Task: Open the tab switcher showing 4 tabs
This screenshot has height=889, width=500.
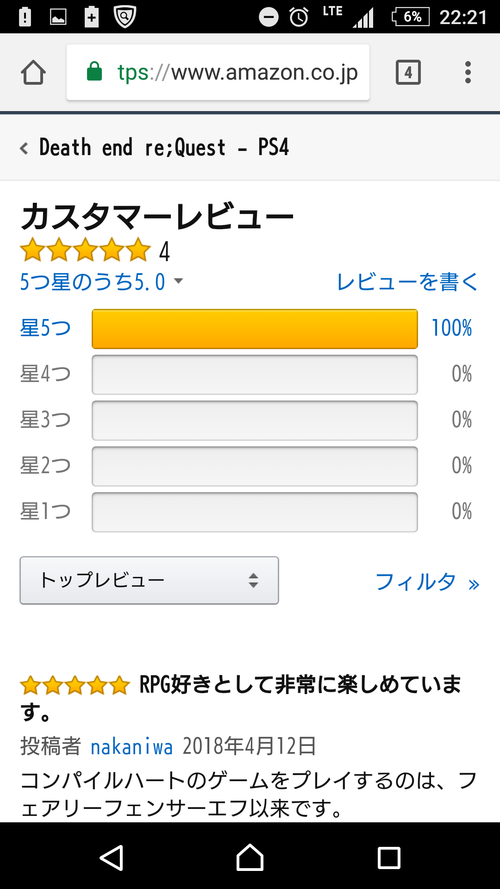Action: 408,73
